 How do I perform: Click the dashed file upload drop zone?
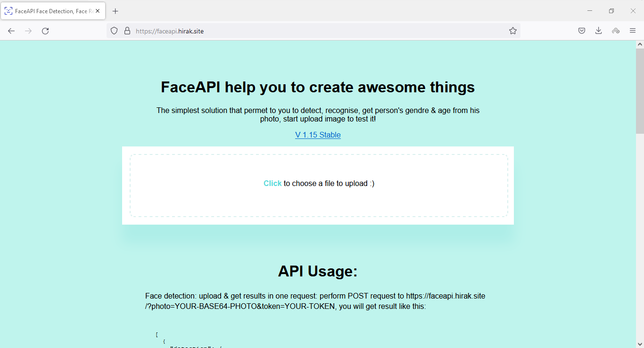click(319, 202)
